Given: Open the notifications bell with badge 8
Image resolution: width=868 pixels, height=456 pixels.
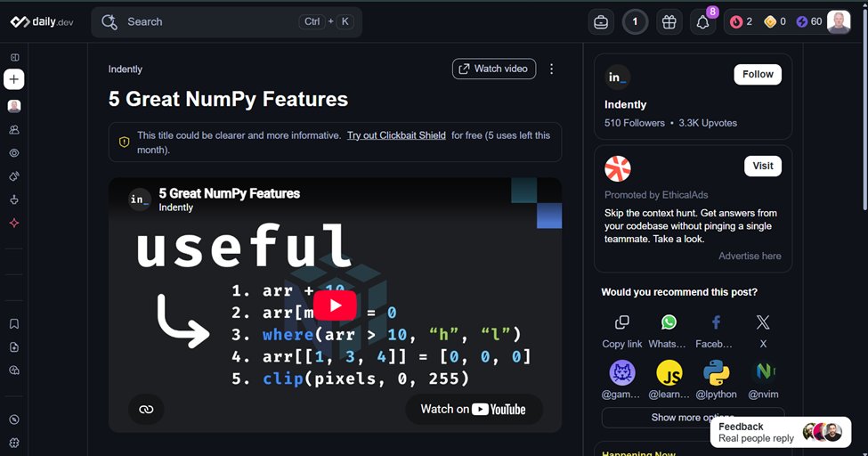Looking at the screenshot, I should [703, 22].
